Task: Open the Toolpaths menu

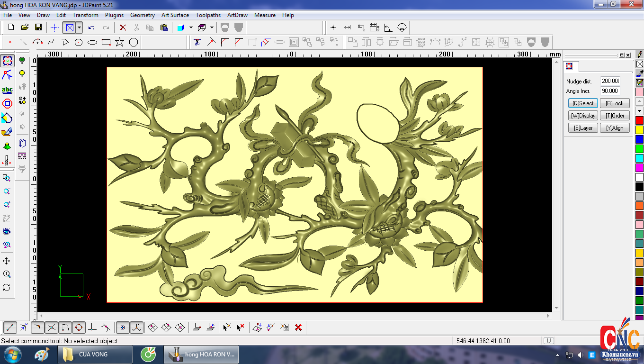Action: (208, 15)
